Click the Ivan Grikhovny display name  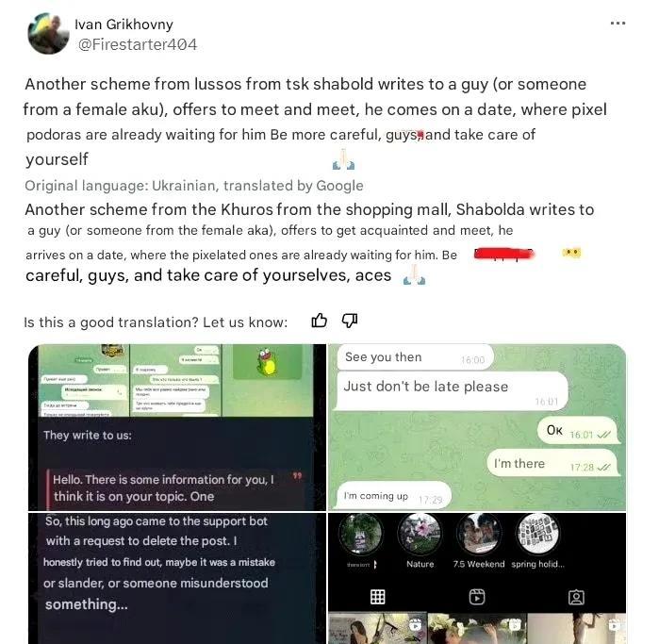[124, 24]
